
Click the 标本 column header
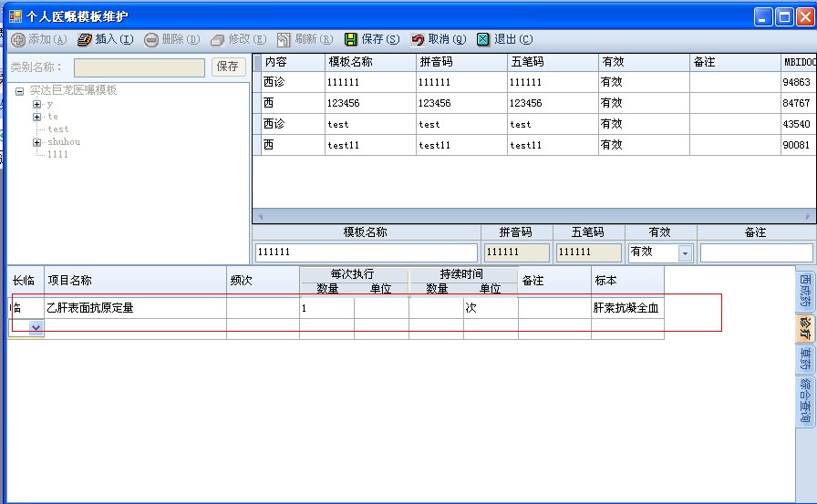tap(627, 281)
